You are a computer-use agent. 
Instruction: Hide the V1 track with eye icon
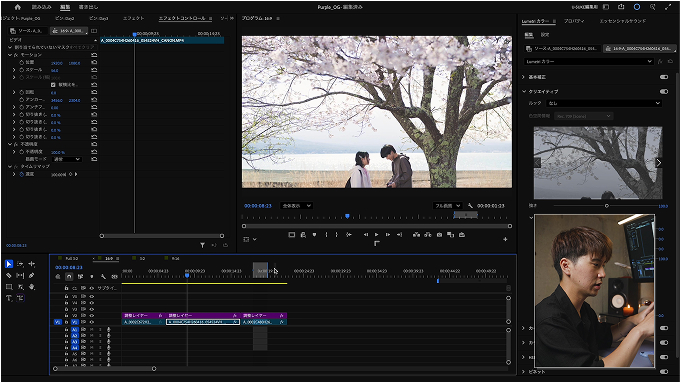pyautogui.click(x=92, y=322)
